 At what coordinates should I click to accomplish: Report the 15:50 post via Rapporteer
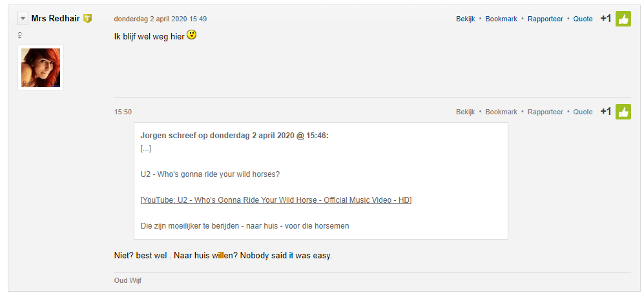pos(545,112)
